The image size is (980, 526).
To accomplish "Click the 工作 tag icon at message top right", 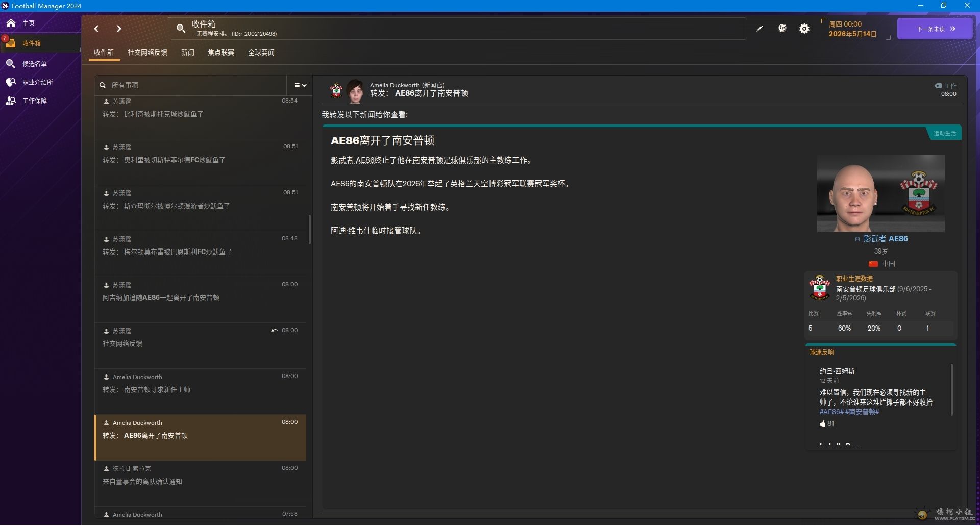I will [938, 86].
